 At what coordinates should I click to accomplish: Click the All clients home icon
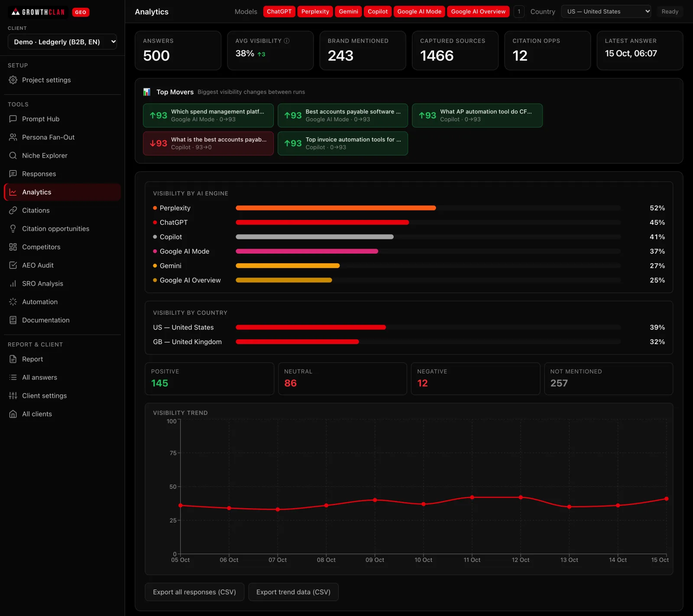[13, 414]
